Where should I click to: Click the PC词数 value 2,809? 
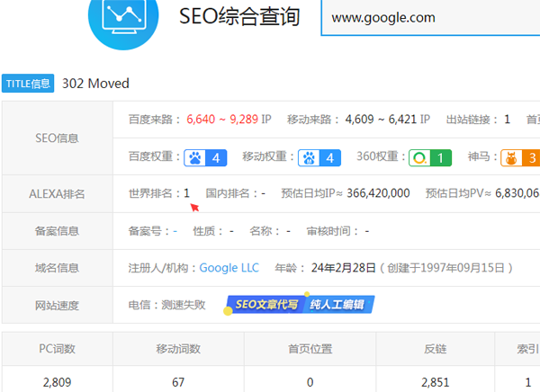(x=57, y=382)
